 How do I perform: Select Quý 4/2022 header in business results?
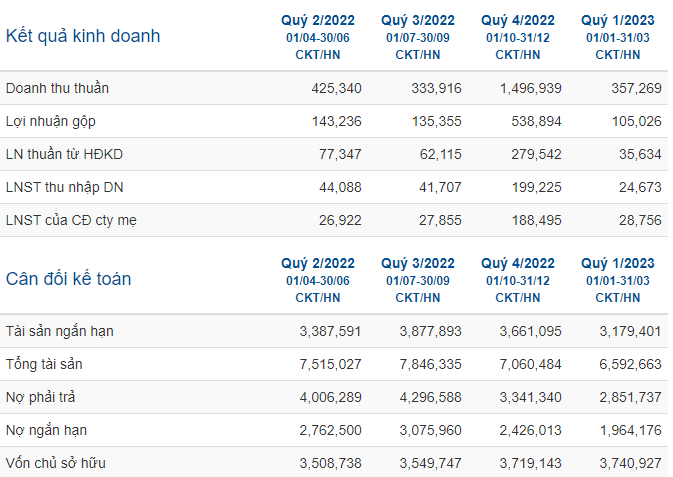click(518, 20)
